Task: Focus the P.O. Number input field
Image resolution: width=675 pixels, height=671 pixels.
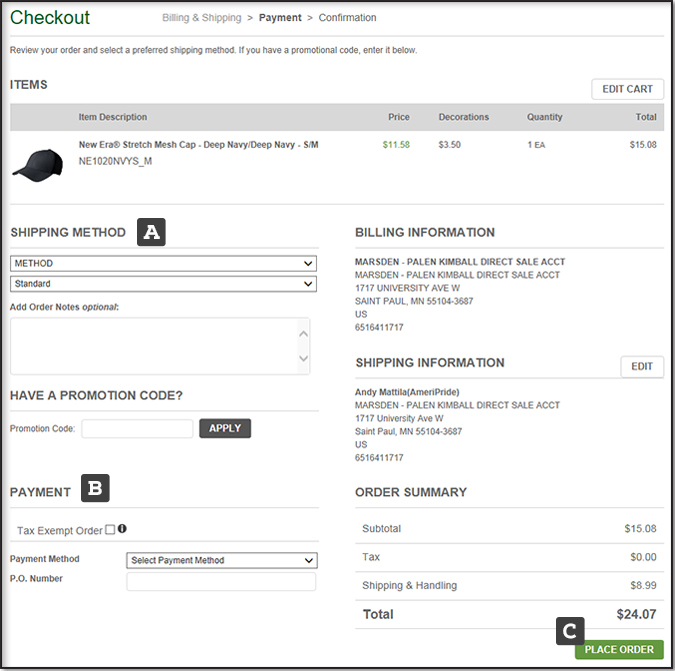Action: pyautogui.click(x=221, y=581)
